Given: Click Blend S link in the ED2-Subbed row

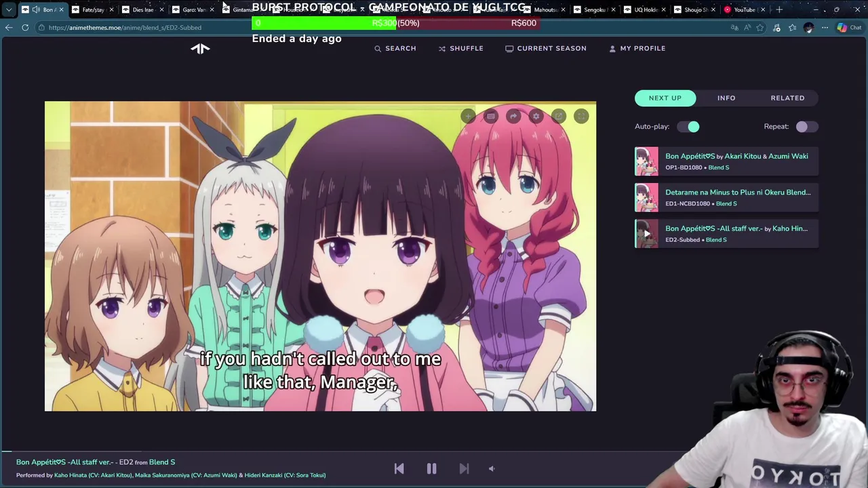Looking at the screenshot, I should coord(716,240).
